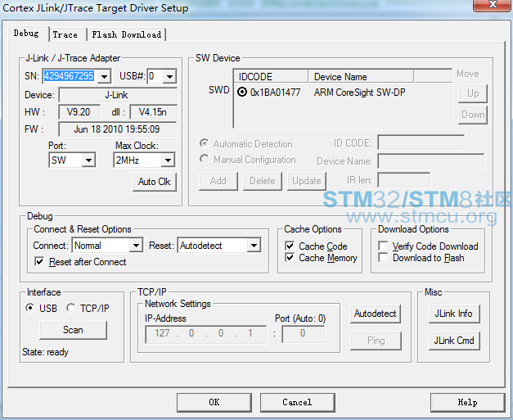Confirm with the OK button

point(214,402)
